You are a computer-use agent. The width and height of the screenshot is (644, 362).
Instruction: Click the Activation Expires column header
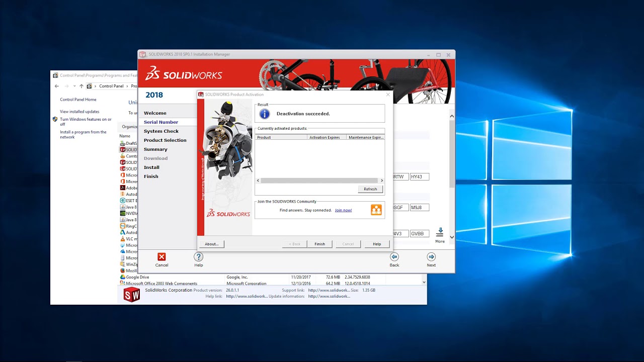coord(327,137)
